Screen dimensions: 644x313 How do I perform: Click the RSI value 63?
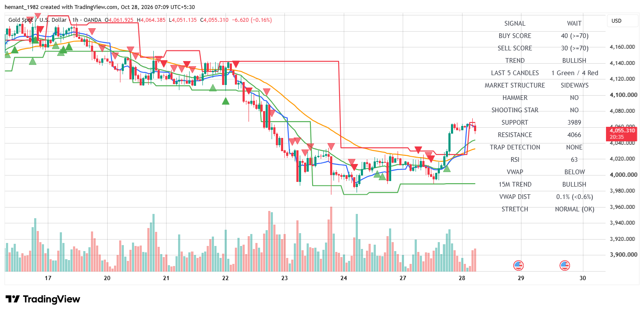(x=574, y=160)
